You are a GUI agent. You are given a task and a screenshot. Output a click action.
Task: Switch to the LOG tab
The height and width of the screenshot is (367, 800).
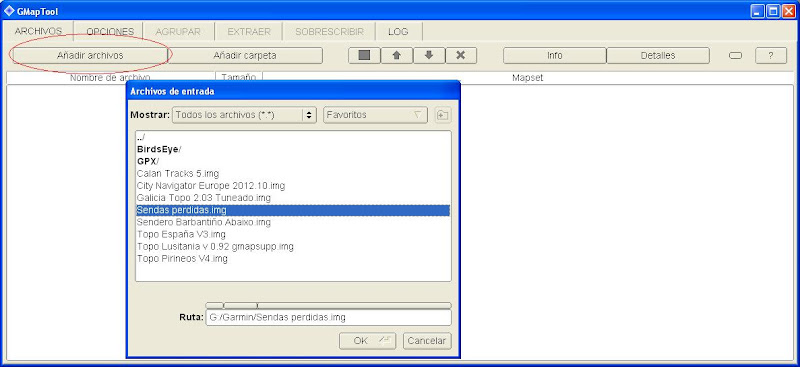click(398, 32)
